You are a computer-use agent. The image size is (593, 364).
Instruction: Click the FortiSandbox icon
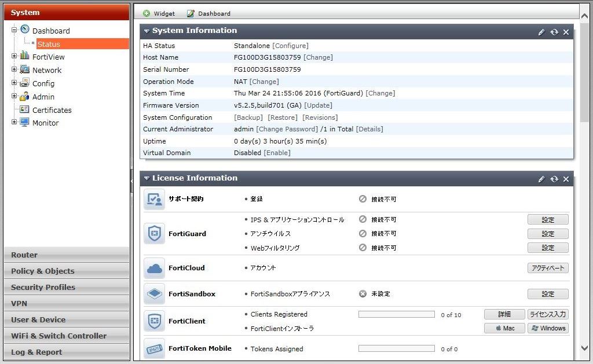(x=155, y=294)
